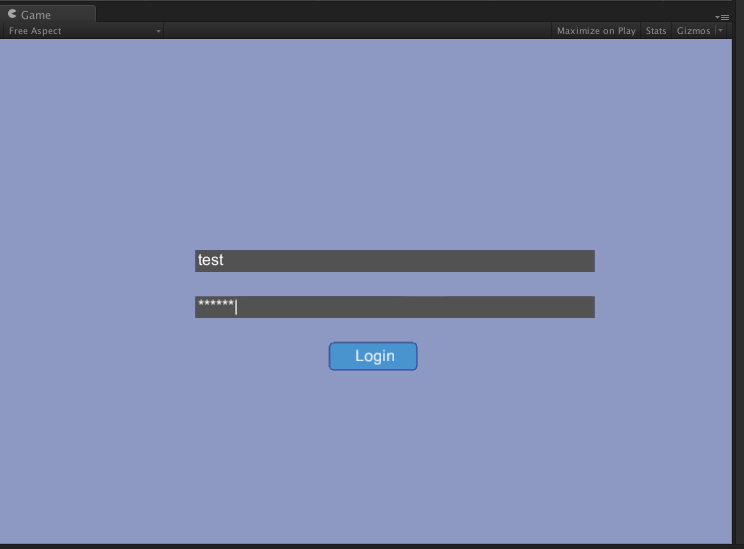Click inside the masked password field
The height and width of the screenshot is (549, 744).
tap(394, 307)
